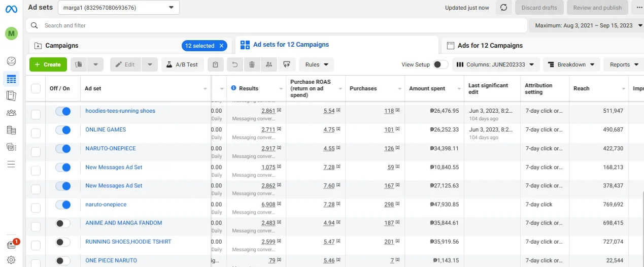Click Review and publish button
Screen dimensions: 644x267
597,8
